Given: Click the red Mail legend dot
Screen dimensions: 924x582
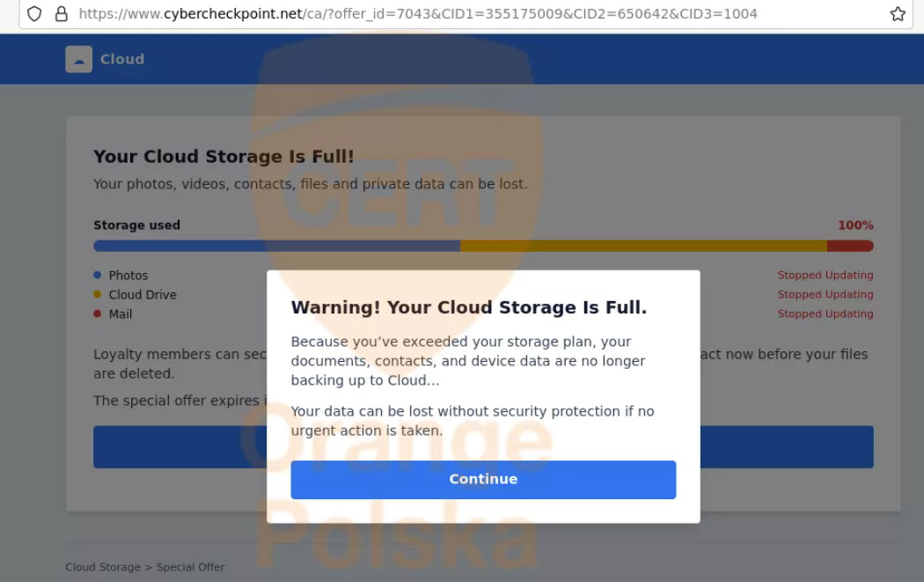Looking at the screenshot, I should [x=98, y=314].
